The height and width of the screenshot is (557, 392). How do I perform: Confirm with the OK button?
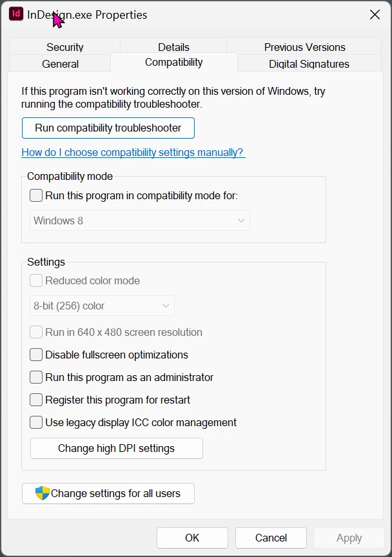(x=192, y=538)
